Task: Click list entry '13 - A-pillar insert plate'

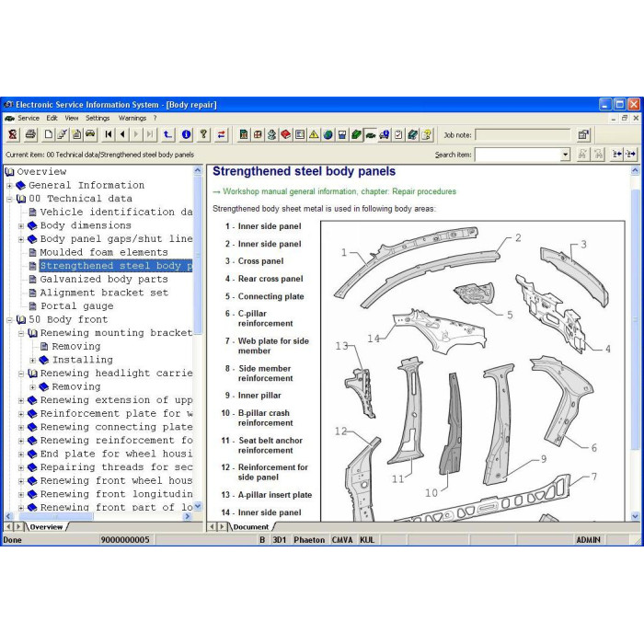Action: (x=267, y=495)
